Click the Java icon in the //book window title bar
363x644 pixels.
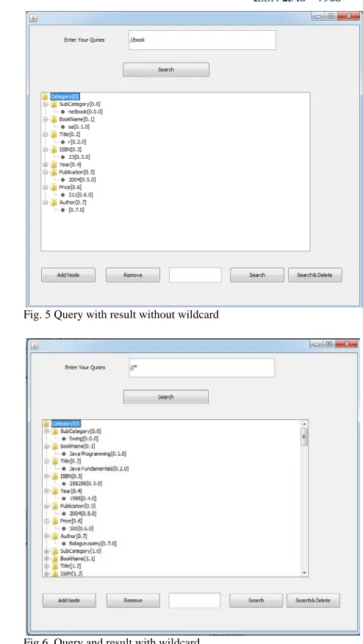[x=33, y=18]
